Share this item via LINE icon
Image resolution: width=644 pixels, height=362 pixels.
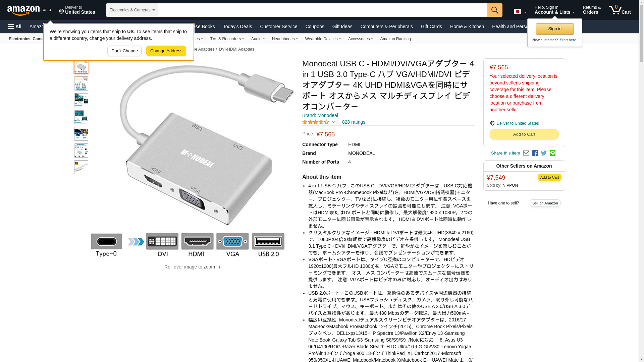coord(552,153)
